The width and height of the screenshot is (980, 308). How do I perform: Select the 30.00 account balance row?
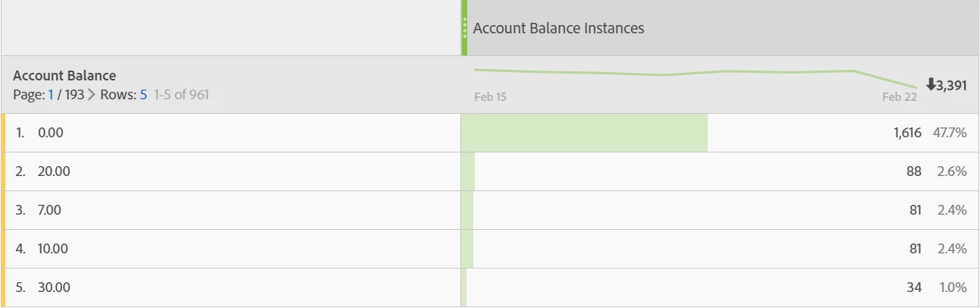pos(490,288)
